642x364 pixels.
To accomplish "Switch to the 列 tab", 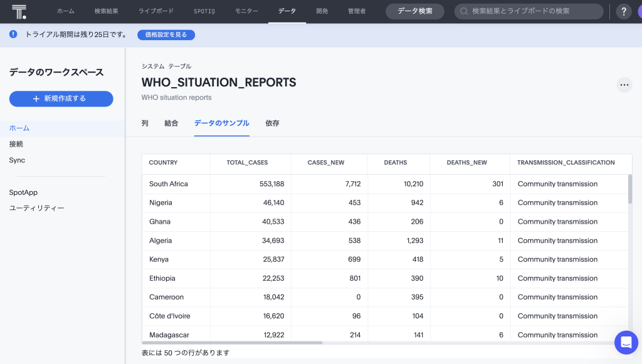I will coord(145,123).
